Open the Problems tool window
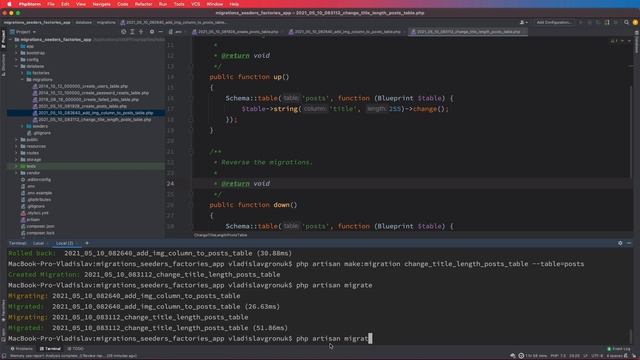Viewport: 640px width, 360px height. pos(22,349)
